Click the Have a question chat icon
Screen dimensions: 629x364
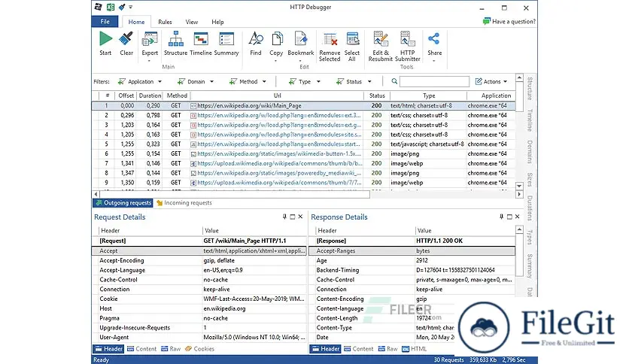[x=487, y=21]
